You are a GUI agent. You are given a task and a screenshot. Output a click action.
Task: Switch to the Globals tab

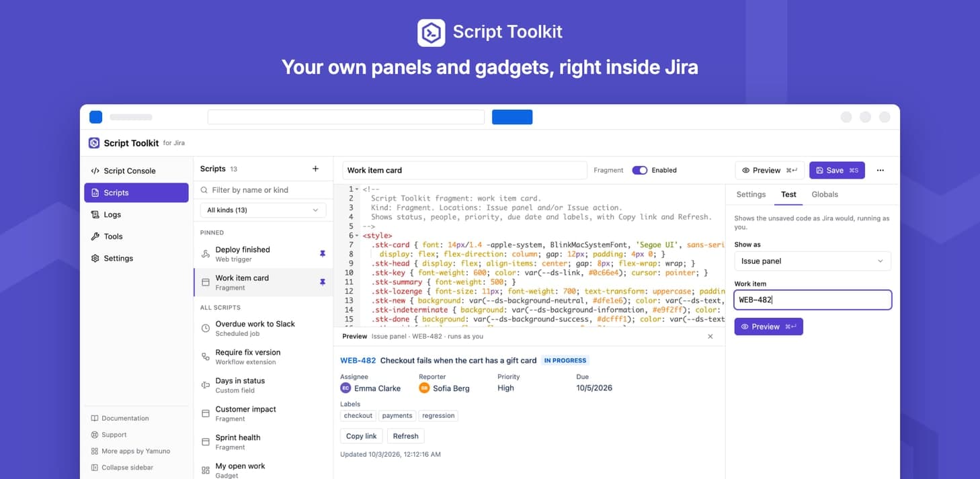[x=825, y=194]
